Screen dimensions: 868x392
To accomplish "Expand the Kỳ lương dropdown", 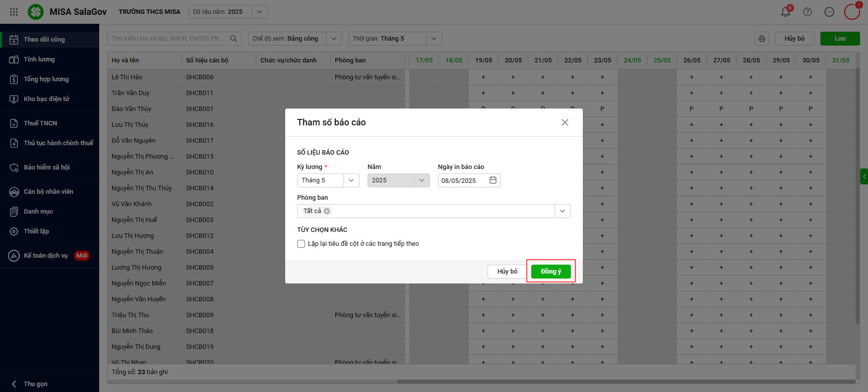I will (351, 180).
